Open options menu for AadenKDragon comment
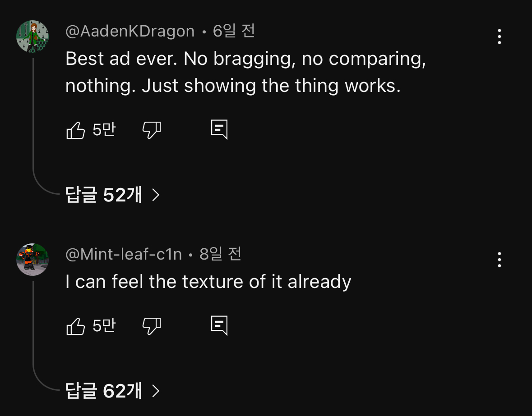The image size is (532, 416). click(499, 37)
